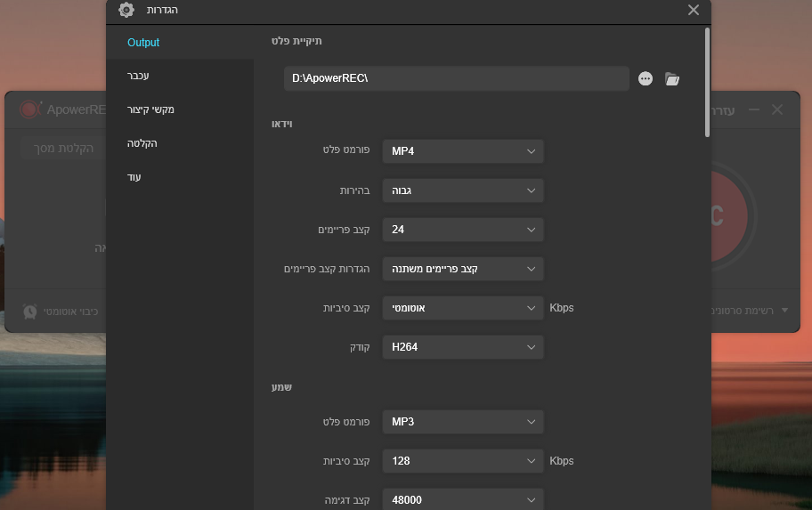Viewport: 812px width, 510px height.
Task: Close the settings dialog with X
Action: point(694,10)
